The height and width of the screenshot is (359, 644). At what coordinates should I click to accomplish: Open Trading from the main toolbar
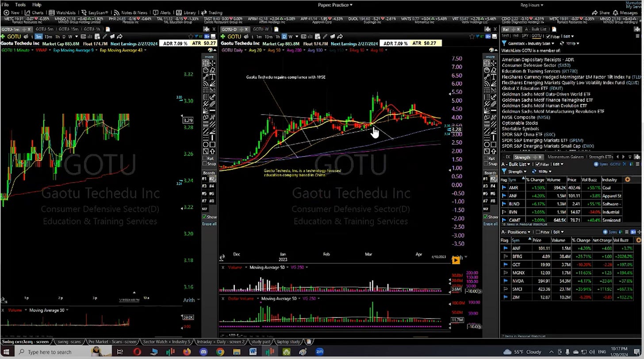tap(212, 12)
